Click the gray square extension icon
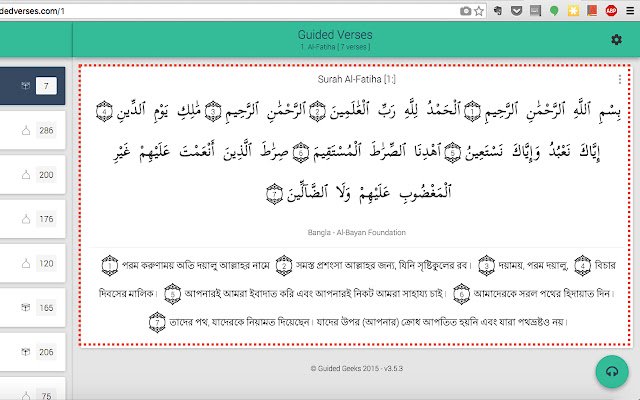Viewport: 640px width, 400px height. tap(535, 11)
